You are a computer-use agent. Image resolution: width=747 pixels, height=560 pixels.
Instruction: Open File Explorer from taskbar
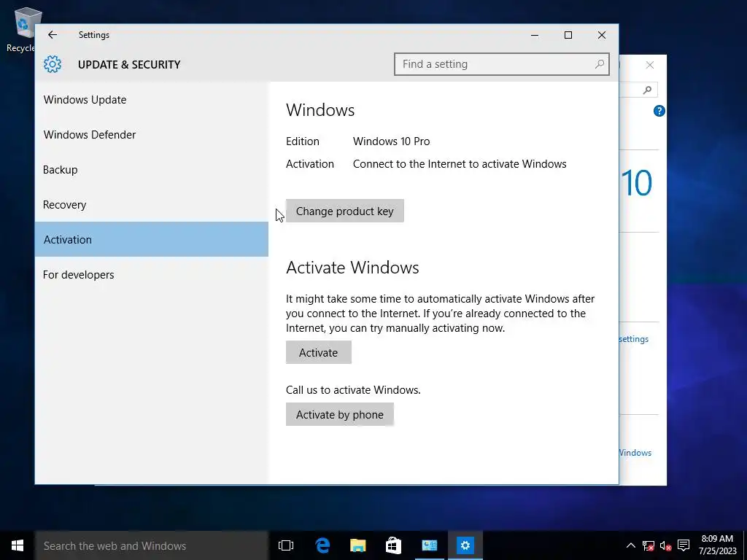pos(357,545)
